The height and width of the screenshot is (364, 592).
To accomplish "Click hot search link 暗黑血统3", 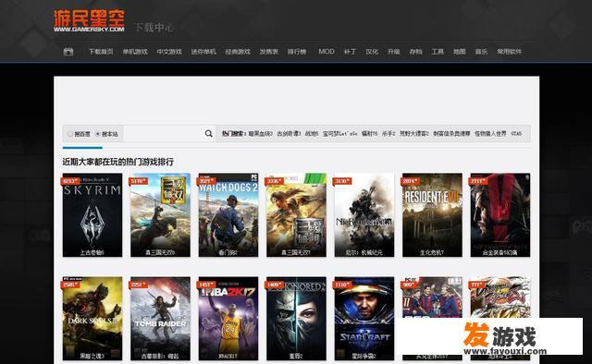I will (261, 134).
